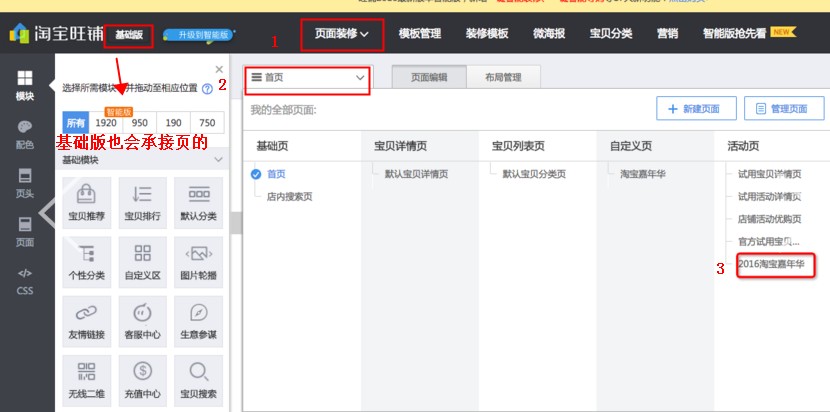Filter modules by 750 width
Image resolution: width=830 pixels, height=412 pixels.
[207, 123]
